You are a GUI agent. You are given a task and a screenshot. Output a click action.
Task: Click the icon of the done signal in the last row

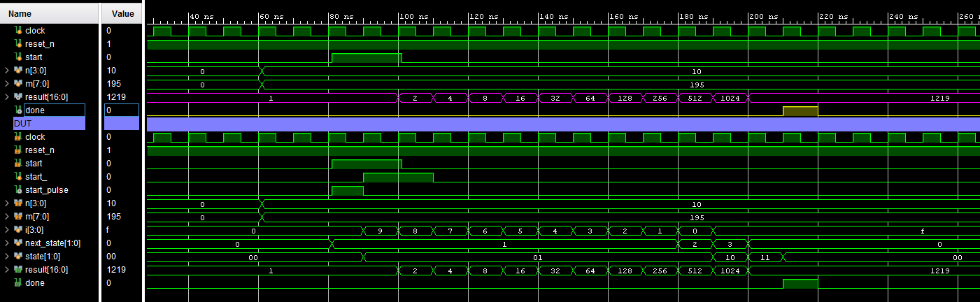point(18,283)
